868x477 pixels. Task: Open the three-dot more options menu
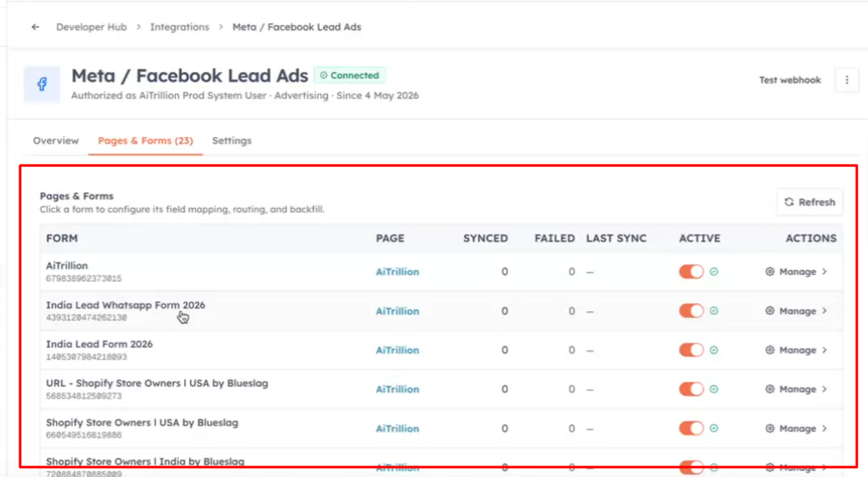(x=847, y=80)
